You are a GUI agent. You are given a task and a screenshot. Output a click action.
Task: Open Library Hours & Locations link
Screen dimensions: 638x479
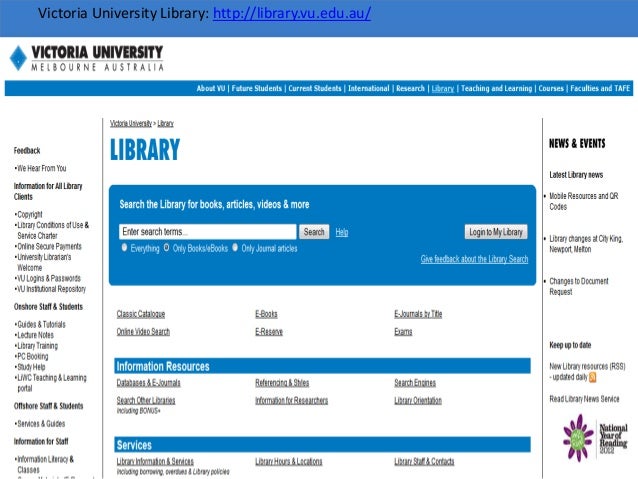289,462
